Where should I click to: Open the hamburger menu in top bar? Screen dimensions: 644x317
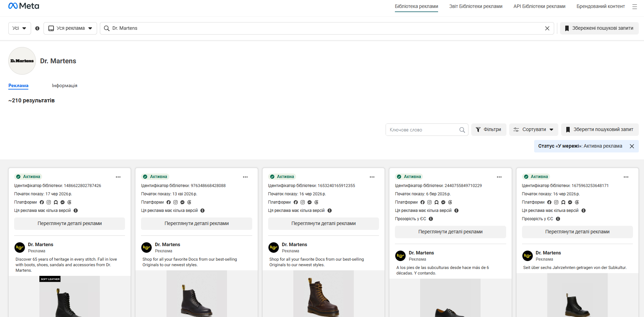634,7
